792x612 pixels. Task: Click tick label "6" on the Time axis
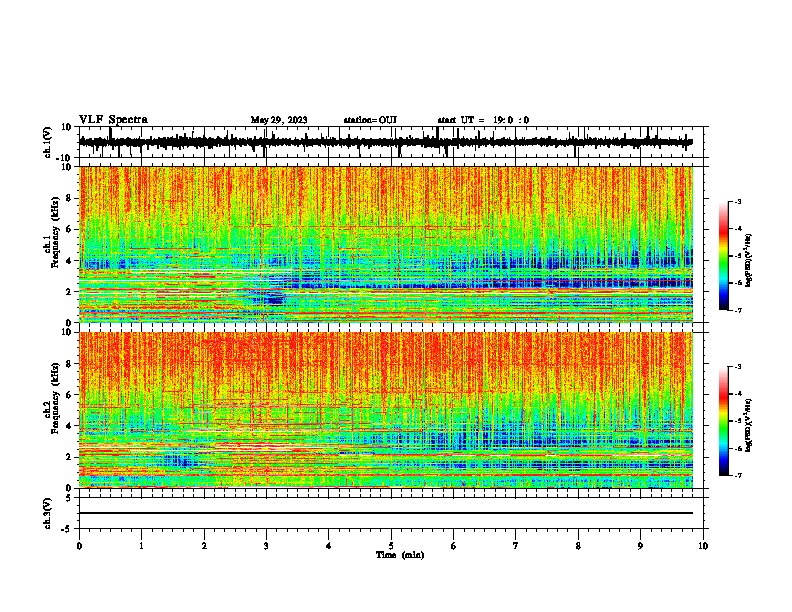454,546
